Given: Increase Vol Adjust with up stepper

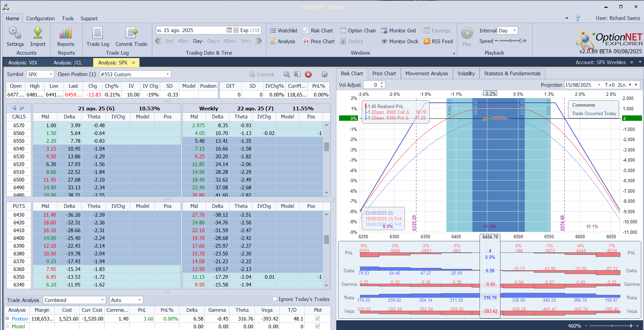Looking at the screenshot, I should tap(382, 83).
